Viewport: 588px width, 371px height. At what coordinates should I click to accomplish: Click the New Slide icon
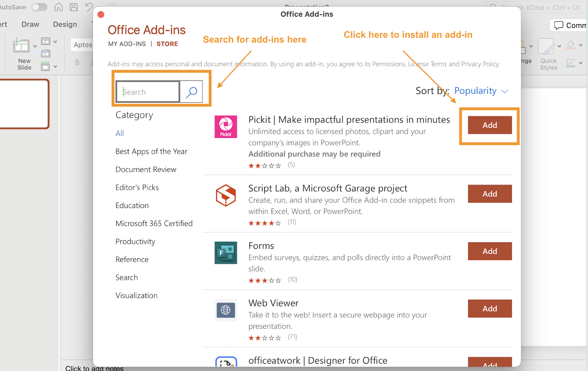point(21,46)
